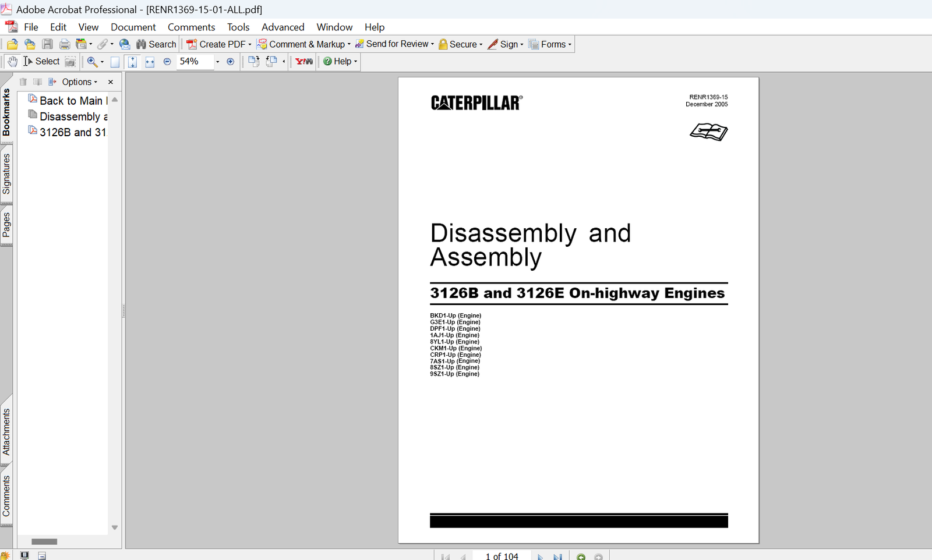The image size is (932, 560).
Task: Switch to the Pages side tab
Action: click(x=6, y=225)
